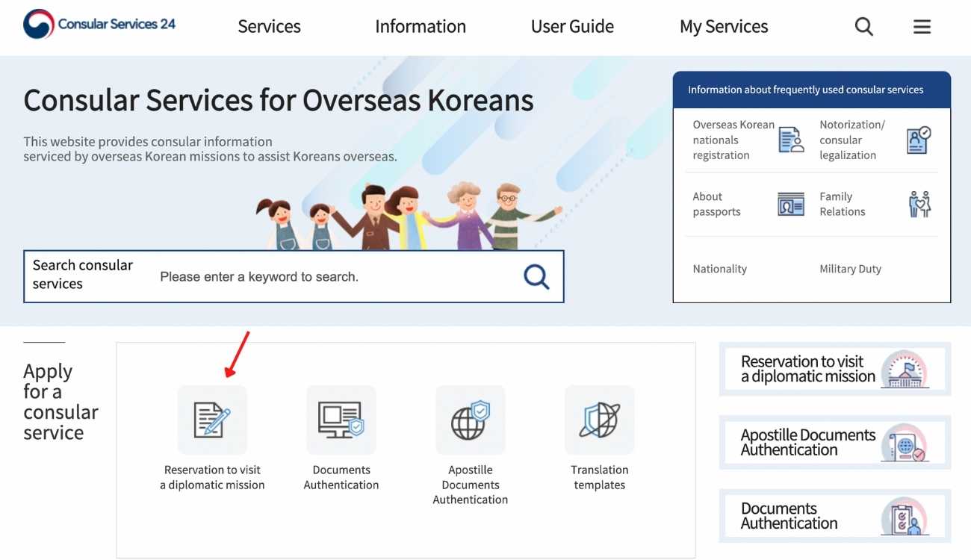Image resolution: width=971 pixels, height=560 pixels.
Task: Click the Search consular services label
Action: click(82, 274)
